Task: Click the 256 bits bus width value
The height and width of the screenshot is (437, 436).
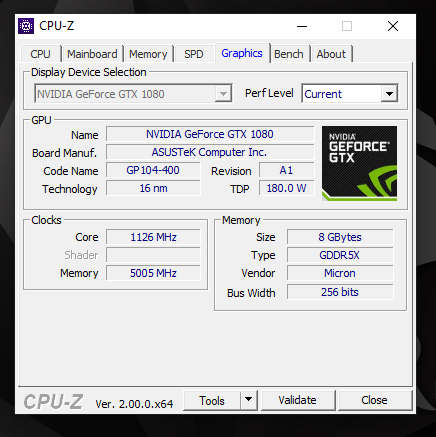Action: tap(340, 292)
